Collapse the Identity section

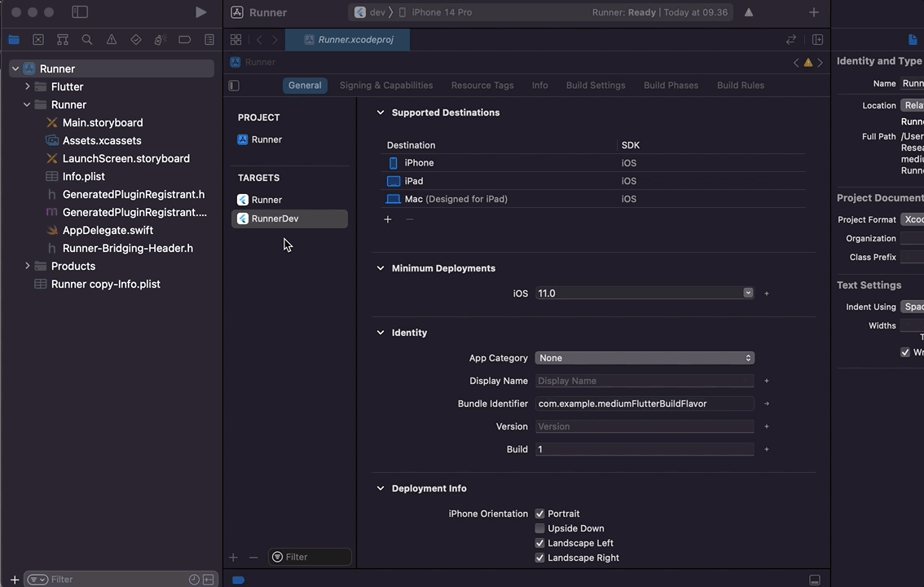pos(380,333)
